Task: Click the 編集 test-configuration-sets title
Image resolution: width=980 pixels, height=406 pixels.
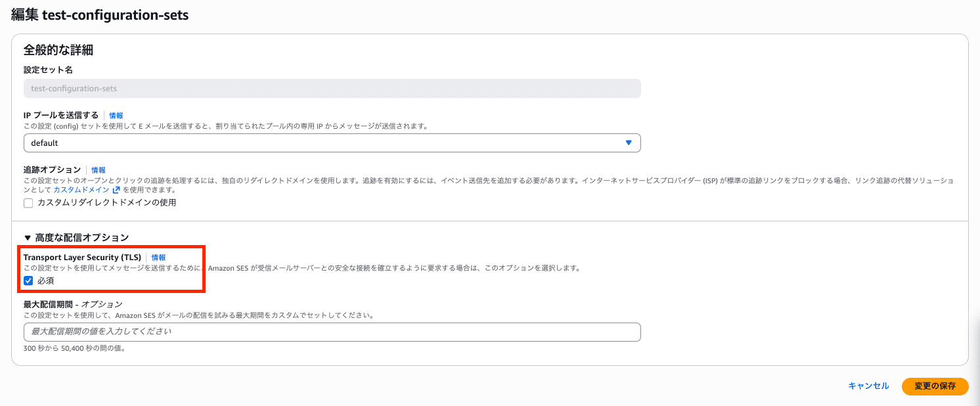Action: tap(100, 15)
